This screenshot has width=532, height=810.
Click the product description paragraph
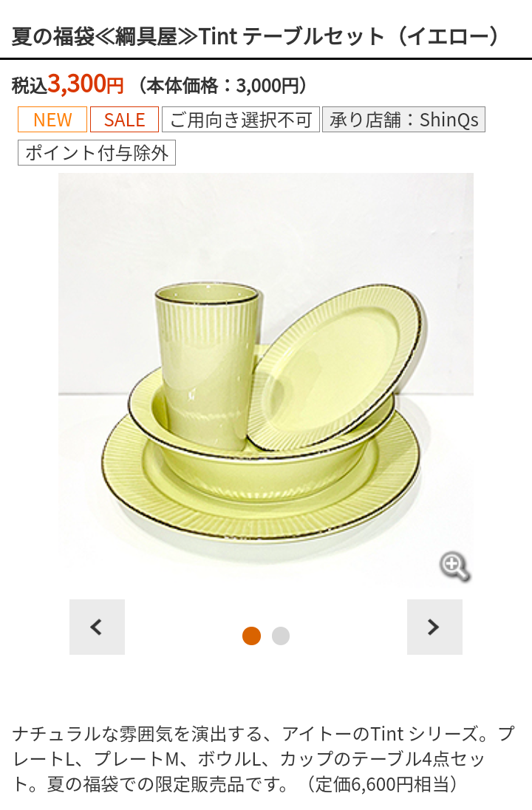[x=263, y=758]
